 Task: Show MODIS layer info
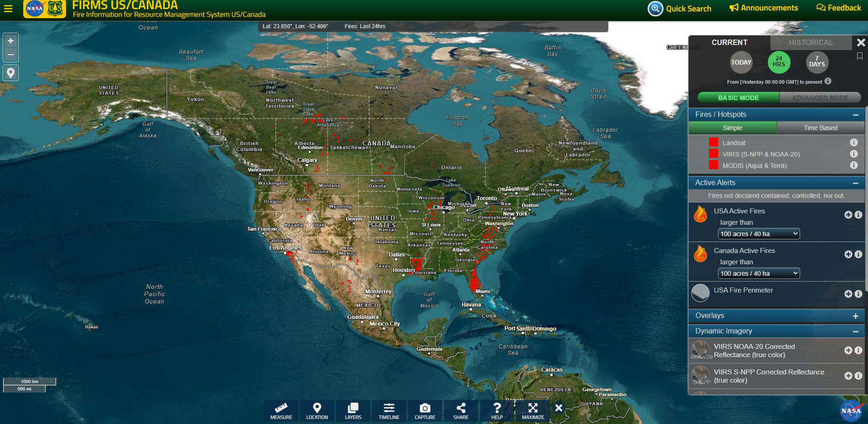[854, 165]
